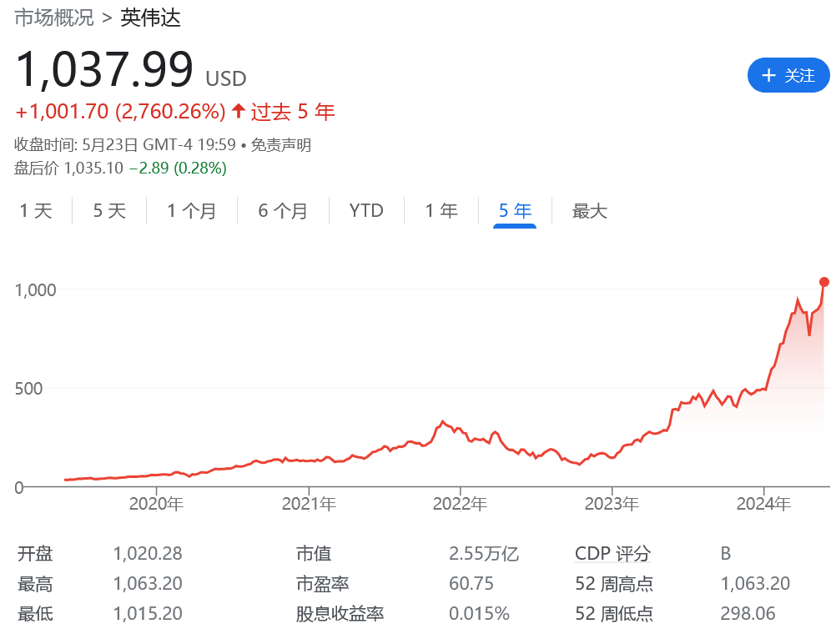Click the 1,037.99 price value
The image size is (836, 644).
pos(104,70)
